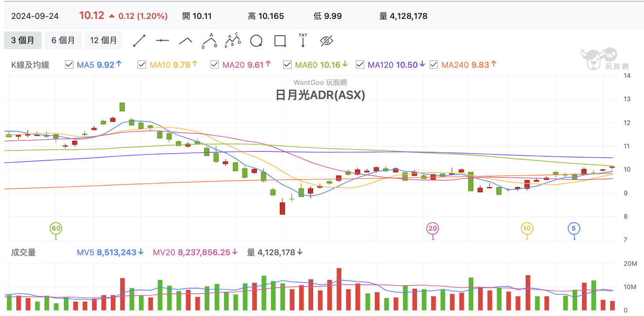This screenshot has width=644, height=316.
Task: Select the TXT text annotation tool
Action: tap(303, 40)
